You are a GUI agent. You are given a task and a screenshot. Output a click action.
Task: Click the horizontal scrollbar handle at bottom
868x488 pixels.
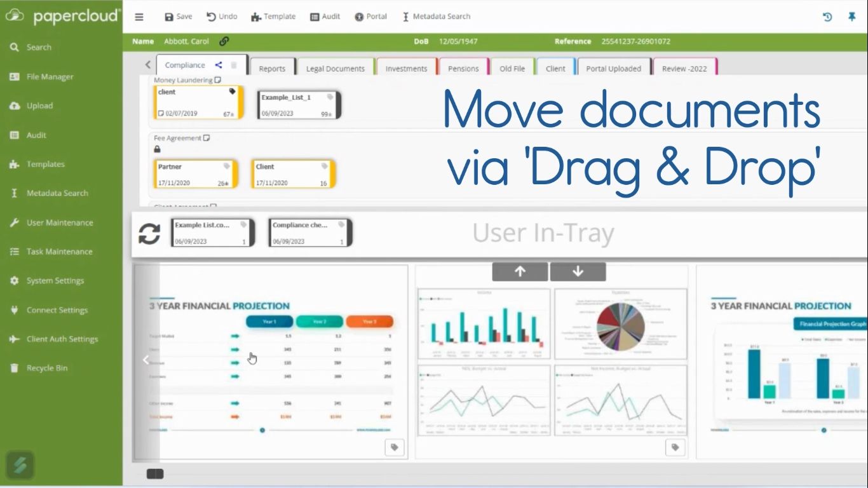(x=155, y=474)
